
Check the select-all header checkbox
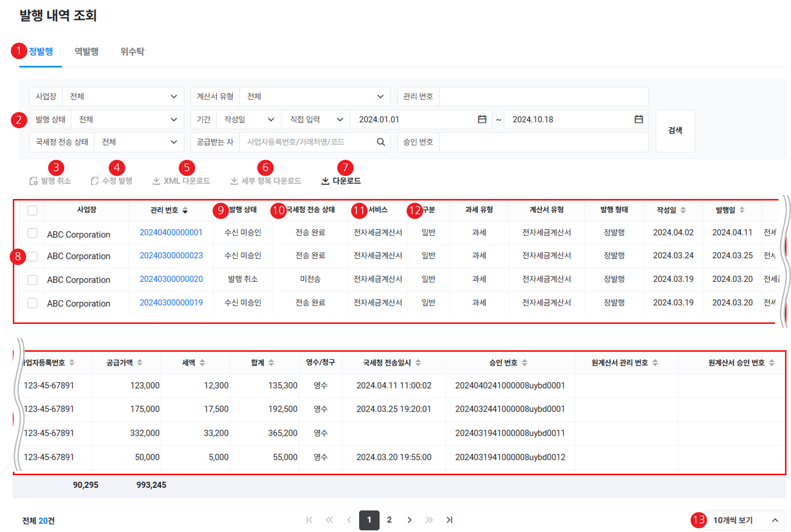point(32,210)
